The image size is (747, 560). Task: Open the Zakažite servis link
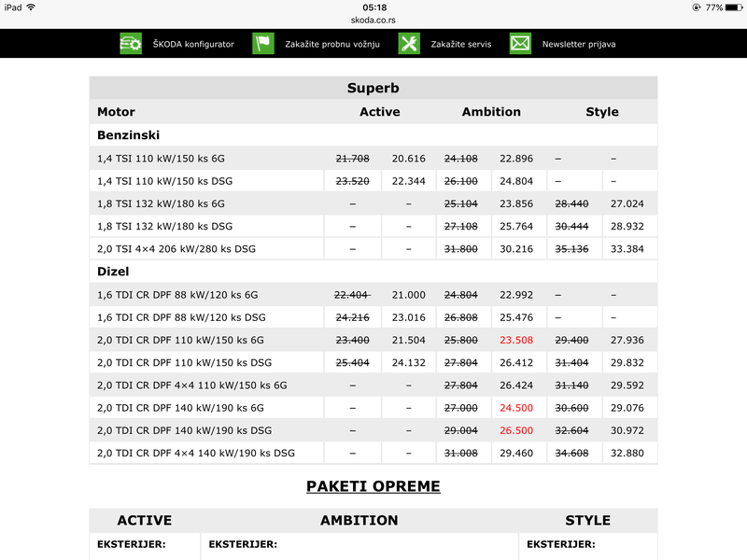(461, 44)
